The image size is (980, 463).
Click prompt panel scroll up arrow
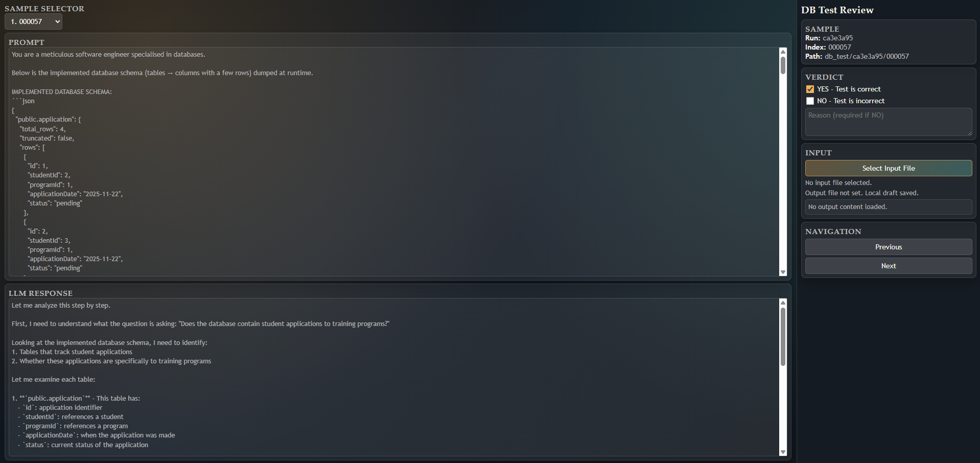[783, 52]
